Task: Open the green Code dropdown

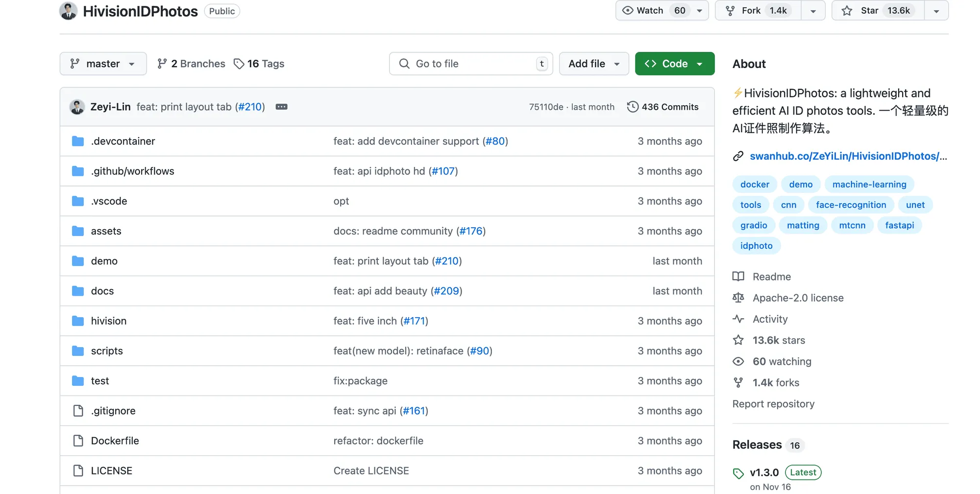Action: pos(674,64)
